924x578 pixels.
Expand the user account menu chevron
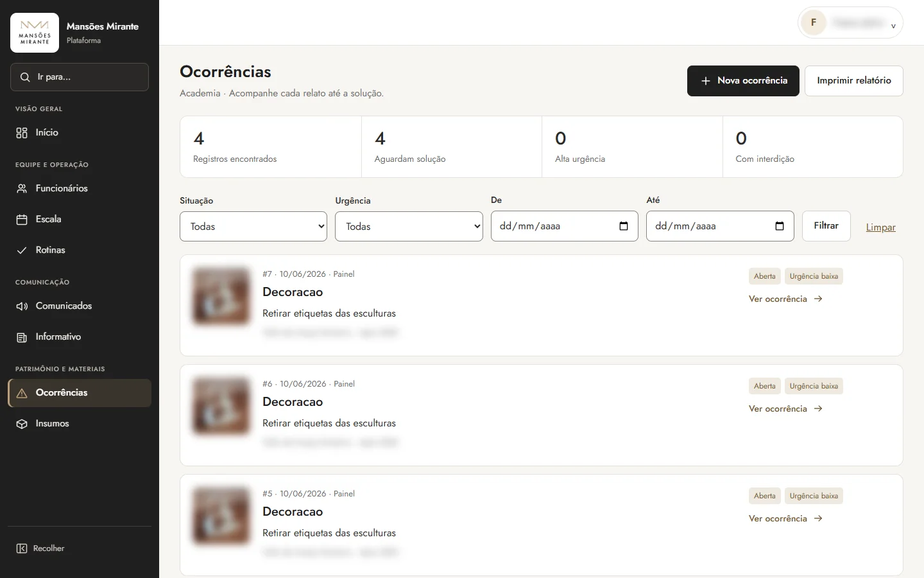coord(893,26)
